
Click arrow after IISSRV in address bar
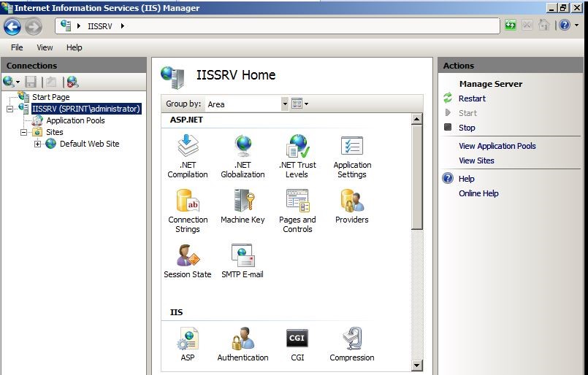pos(122,26)
